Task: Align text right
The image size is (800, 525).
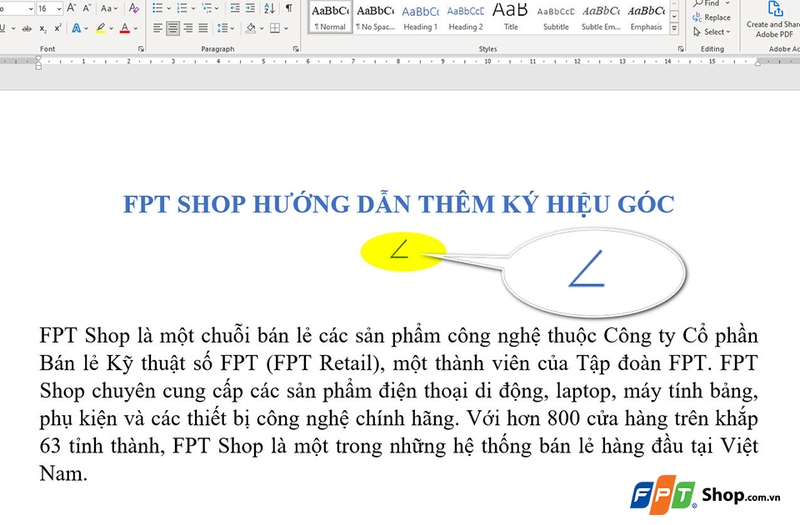Action: click(x=188, y=28)
